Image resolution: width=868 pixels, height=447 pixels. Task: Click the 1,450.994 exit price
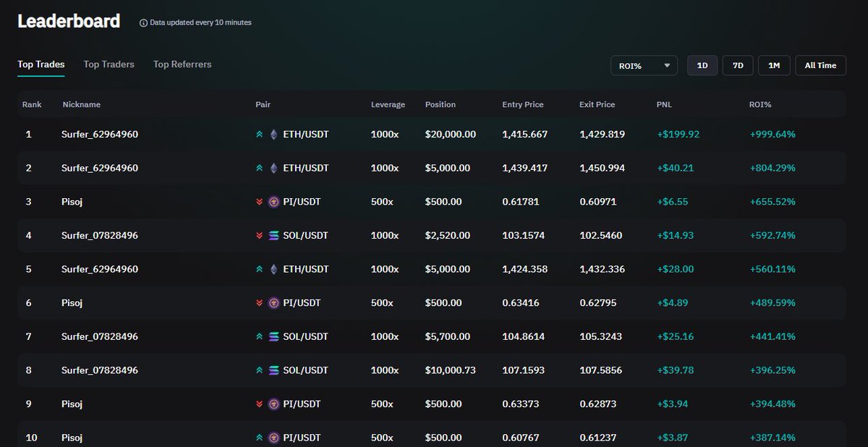[603, 168]
